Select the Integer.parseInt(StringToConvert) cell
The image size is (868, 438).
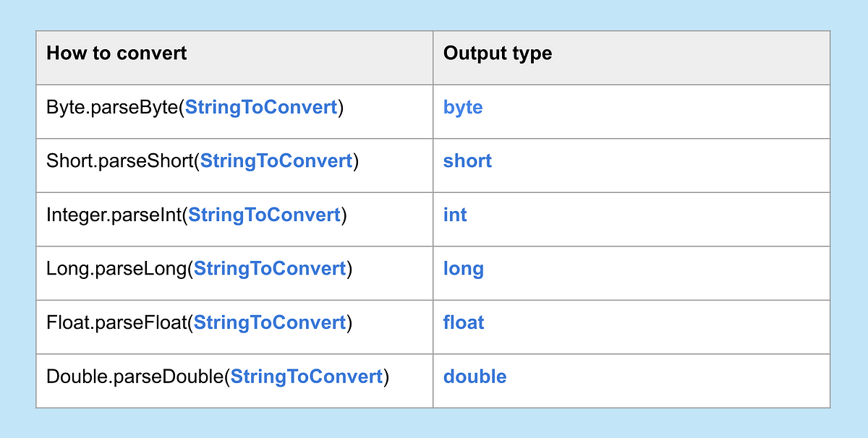click(x=234, y=219)
